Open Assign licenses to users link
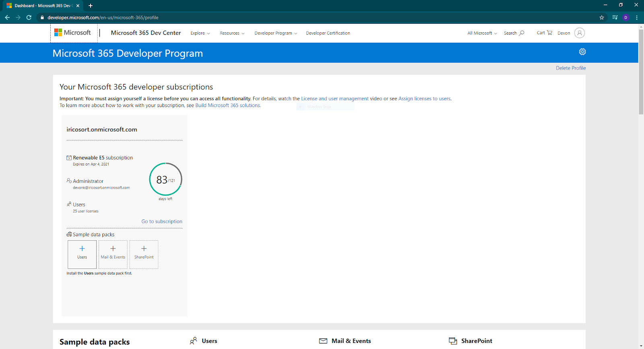Viewport: 644px width, 349px height. click(x=424, y=99)
